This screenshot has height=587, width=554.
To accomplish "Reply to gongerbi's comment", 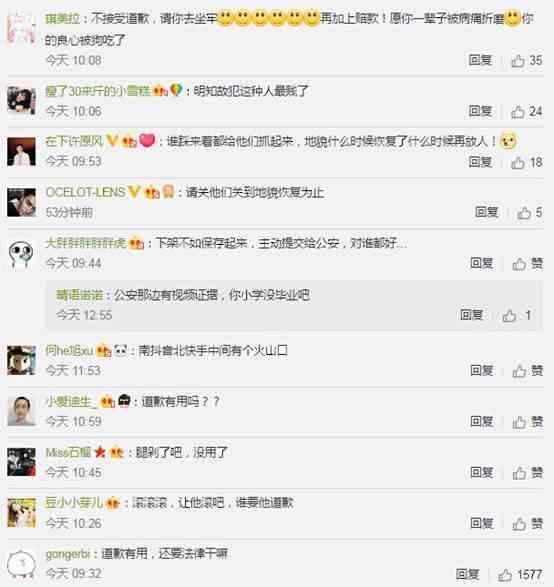I will pos(467,574).
